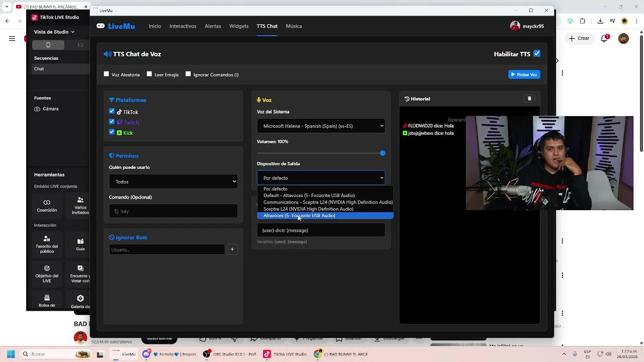Uncheck the Kick platform checkbox
The height and width of the screenshot is (362, 644).
[112, 132]
